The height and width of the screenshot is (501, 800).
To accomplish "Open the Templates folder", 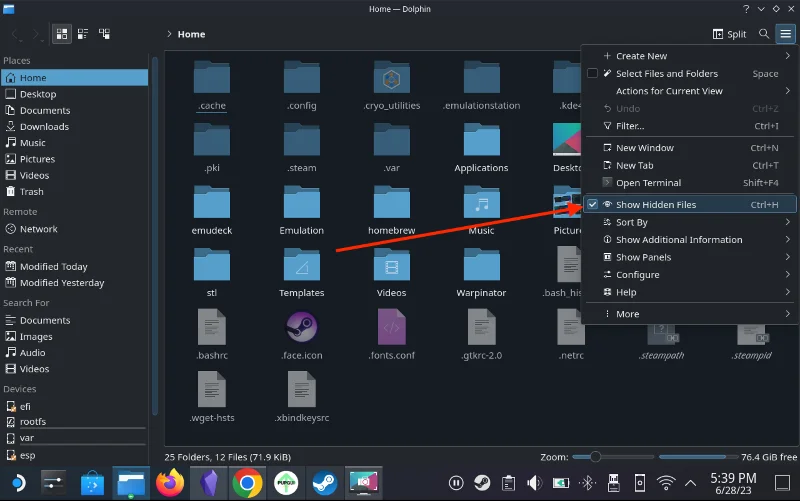I will coord(302,273).
